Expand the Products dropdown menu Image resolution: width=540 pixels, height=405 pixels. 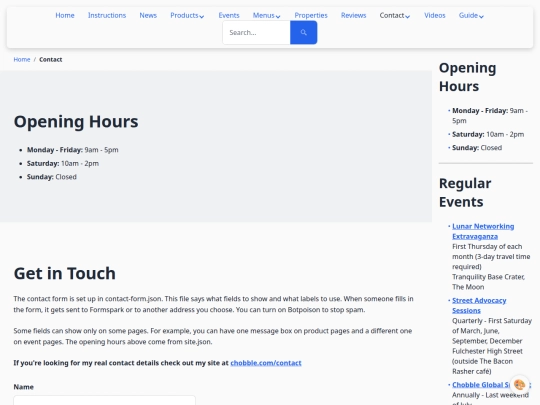(187, 15)
